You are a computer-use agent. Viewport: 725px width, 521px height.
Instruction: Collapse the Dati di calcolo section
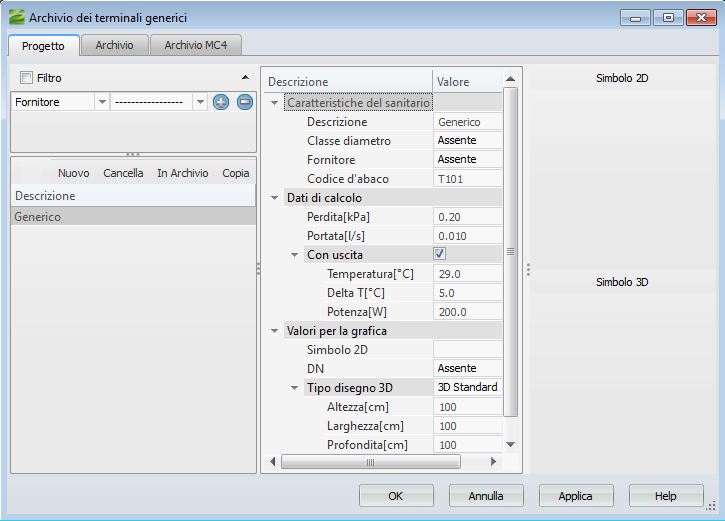pos(275,198)
